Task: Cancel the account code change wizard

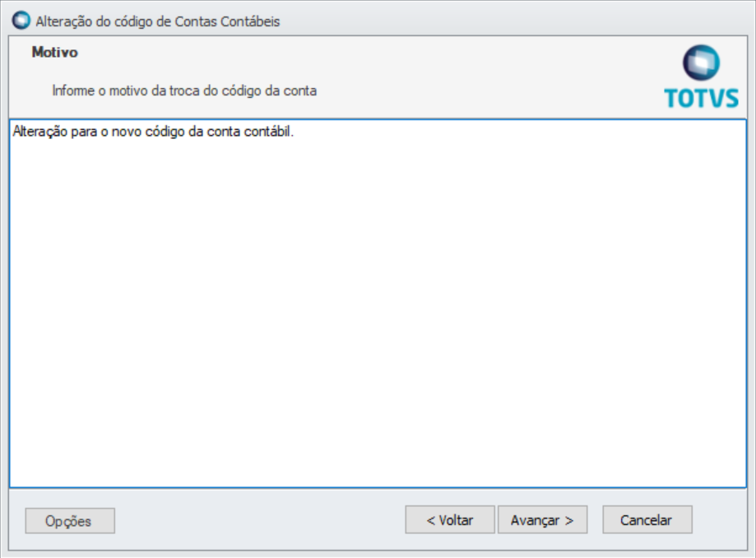Action: click(x=647, y=520)
